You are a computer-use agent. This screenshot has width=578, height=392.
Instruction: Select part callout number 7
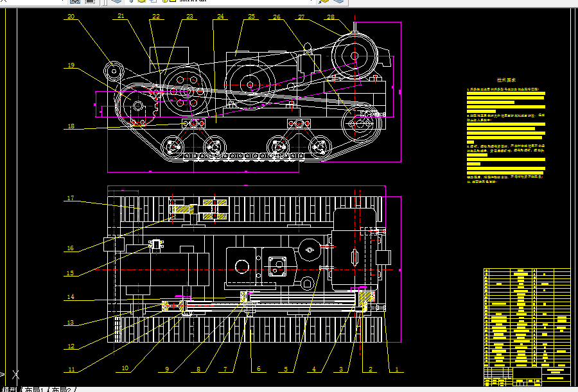coord(225,369)
